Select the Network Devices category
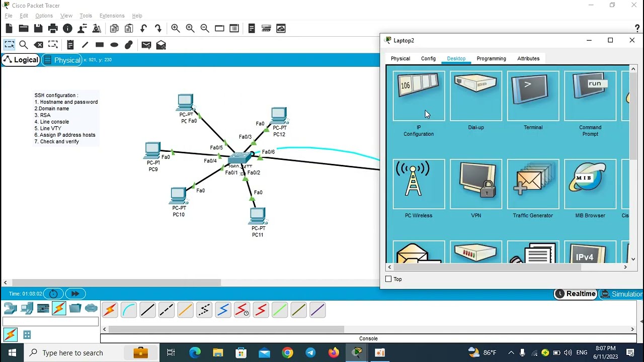This screenshot has height=362, width=644. pyautogui.click(x=10, y=308)
